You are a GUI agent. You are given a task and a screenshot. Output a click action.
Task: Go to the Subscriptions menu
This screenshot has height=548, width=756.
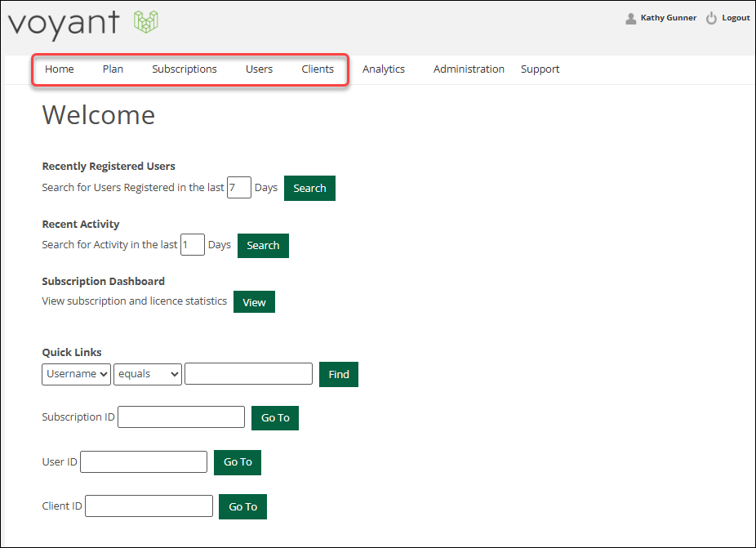(185, 69)
